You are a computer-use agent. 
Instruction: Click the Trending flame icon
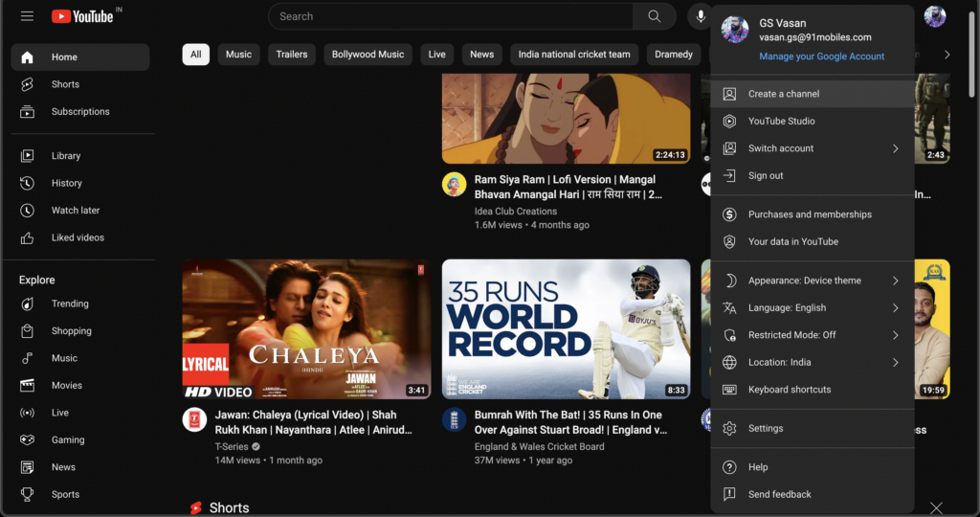(27, 303)
